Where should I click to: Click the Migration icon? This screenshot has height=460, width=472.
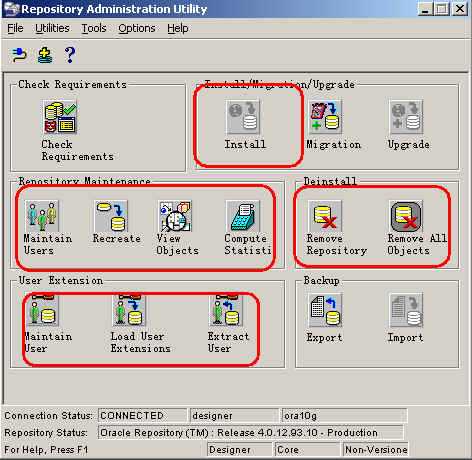pos(325,117)
